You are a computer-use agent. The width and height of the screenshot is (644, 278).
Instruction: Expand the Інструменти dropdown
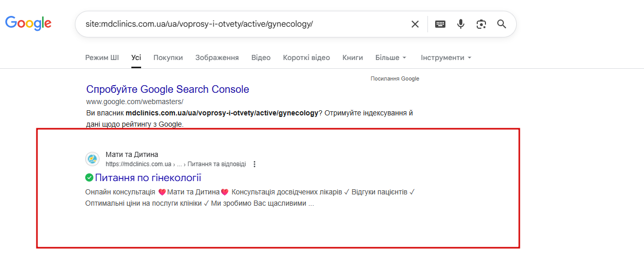[446, 57]
